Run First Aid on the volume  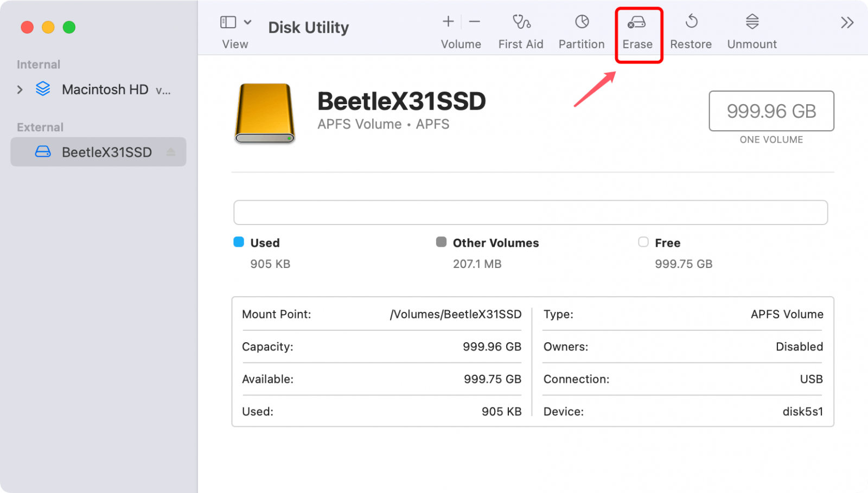(520, 30)
